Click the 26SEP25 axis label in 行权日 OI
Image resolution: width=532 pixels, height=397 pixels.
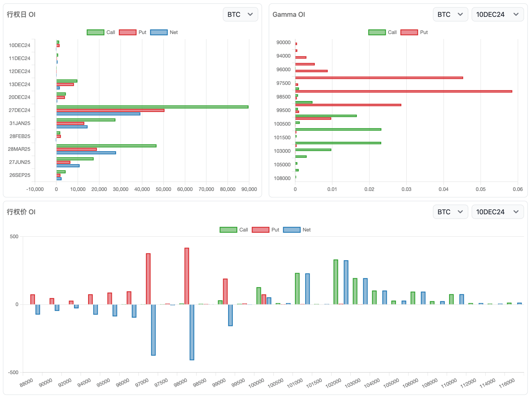[x=20, y=175]
